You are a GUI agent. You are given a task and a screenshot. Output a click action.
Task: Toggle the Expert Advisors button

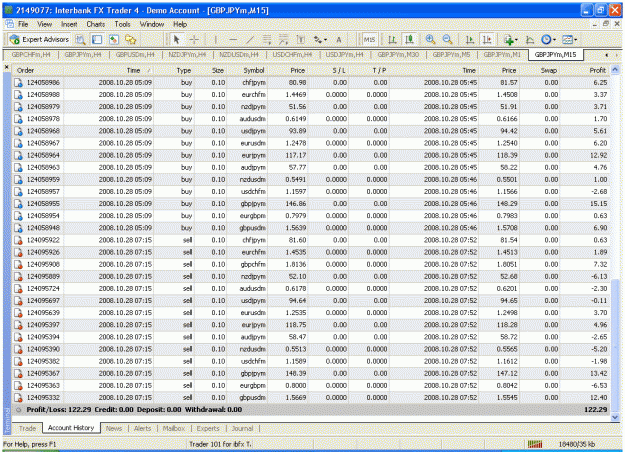[39, 39]
